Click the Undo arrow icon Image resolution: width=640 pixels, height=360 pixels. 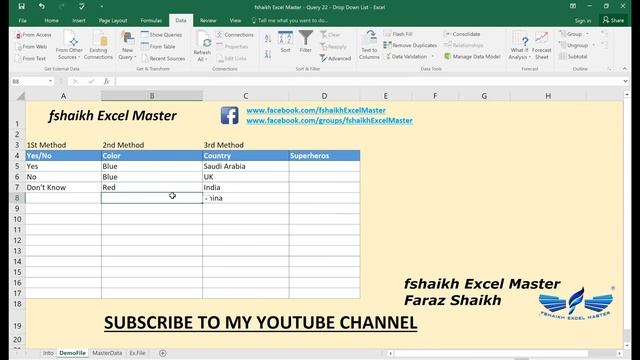[42, 6]
